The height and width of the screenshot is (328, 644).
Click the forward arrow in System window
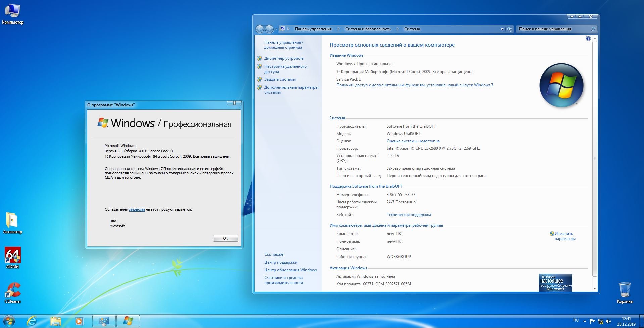pyautogui.click(x=269, y=29)
